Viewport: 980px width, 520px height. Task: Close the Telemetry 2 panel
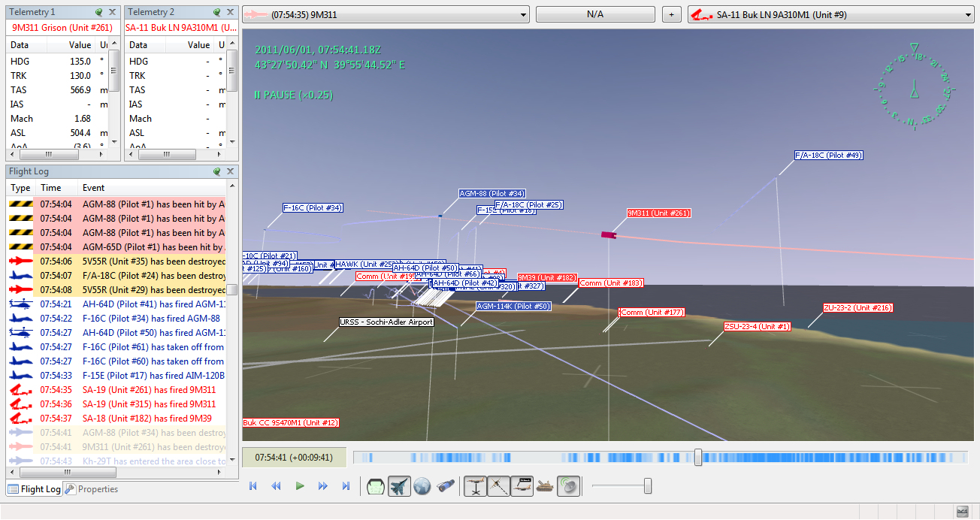pos(230,12)
